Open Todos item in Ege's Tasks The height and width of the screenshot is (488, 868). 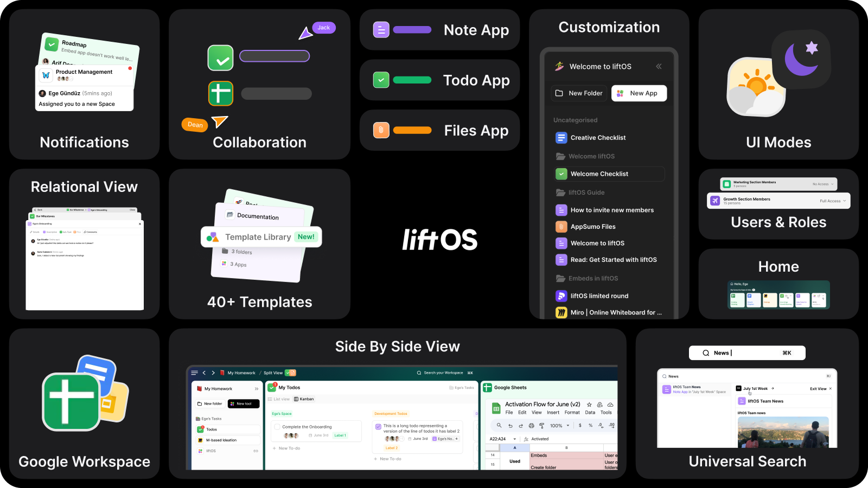click(x=228, y=429)
